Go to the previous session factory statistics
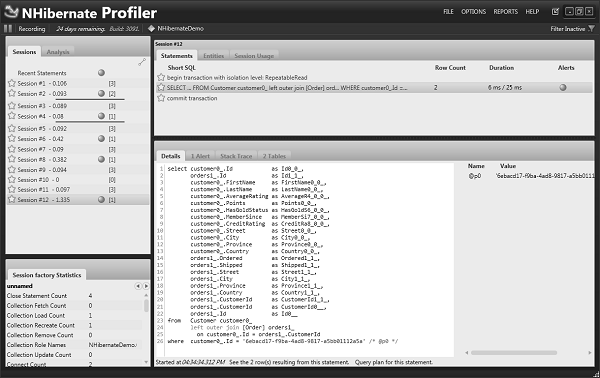This screenshot has width=600, height=378. 138,286
